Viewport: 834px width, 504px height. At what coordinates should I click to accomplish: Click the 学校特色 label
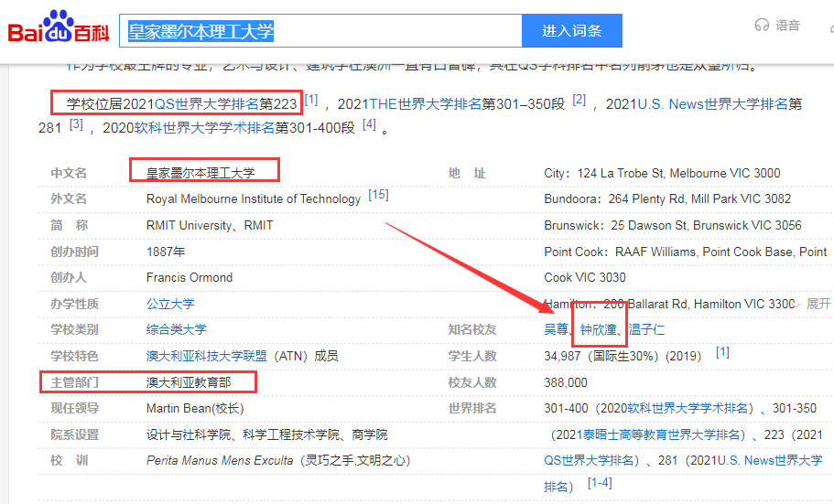74,356
